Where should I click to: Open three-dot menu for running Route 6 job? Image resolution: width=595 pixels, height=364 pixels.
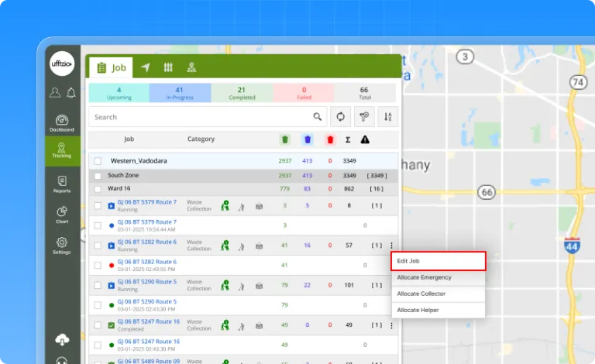point(391,245)
